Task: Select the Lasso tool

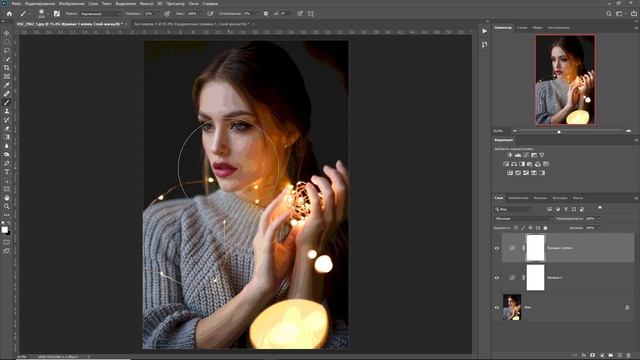Action: point(7,51)
